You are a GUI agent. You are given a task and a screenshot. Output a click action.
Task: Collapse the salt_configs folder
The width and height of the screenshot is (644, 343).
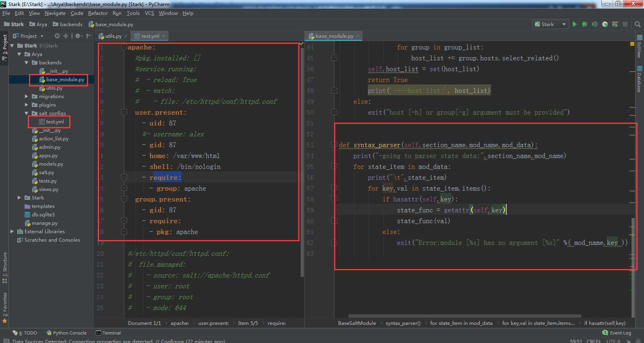[27, 113]
